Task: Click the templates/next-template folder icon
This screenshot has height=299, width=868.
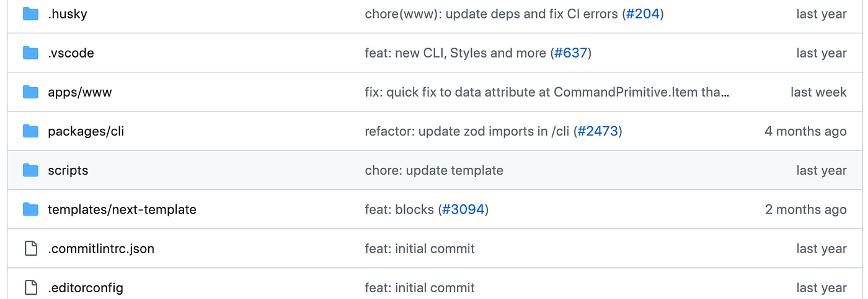Action: point(30,210)
